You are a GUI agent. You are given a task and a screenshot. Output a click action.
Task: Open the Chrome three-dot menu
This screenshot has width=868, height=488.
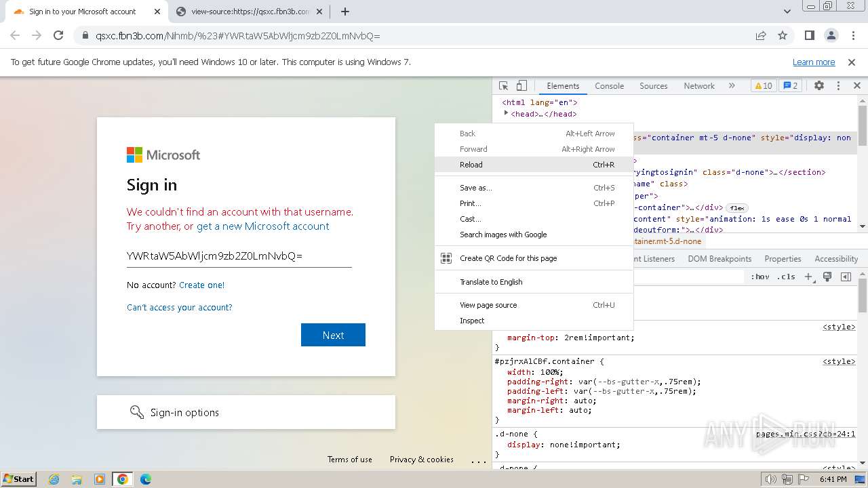[852, 36]
